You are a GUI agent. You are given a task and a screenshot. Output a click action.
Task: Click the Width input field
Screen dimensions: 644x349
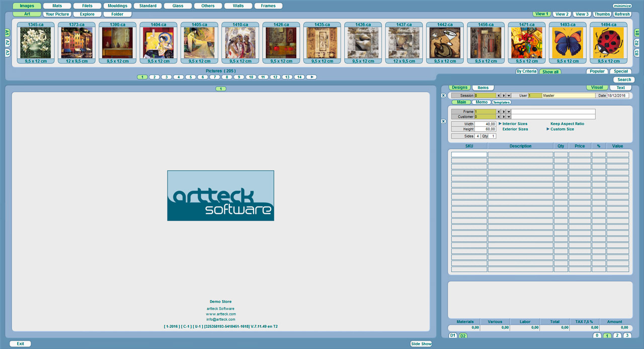[486, 124]
